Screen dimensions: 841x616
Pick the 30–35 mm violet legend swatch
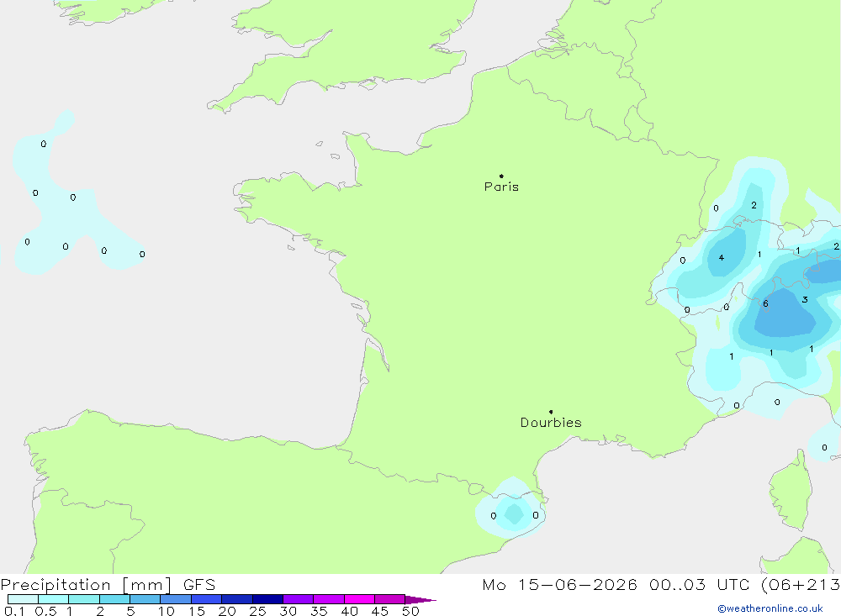point(299,599)
